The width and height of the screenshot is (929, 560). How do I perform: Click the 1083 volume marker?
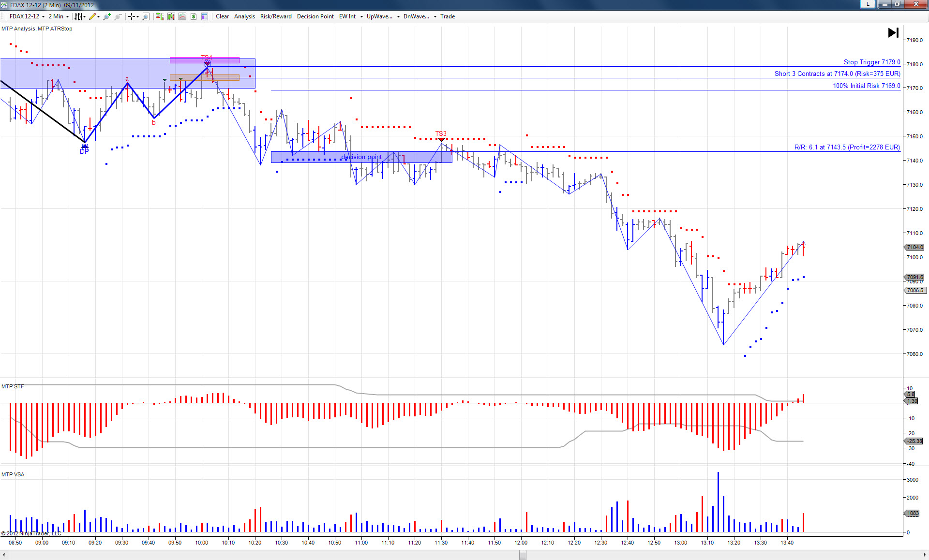tap(912, 513)
